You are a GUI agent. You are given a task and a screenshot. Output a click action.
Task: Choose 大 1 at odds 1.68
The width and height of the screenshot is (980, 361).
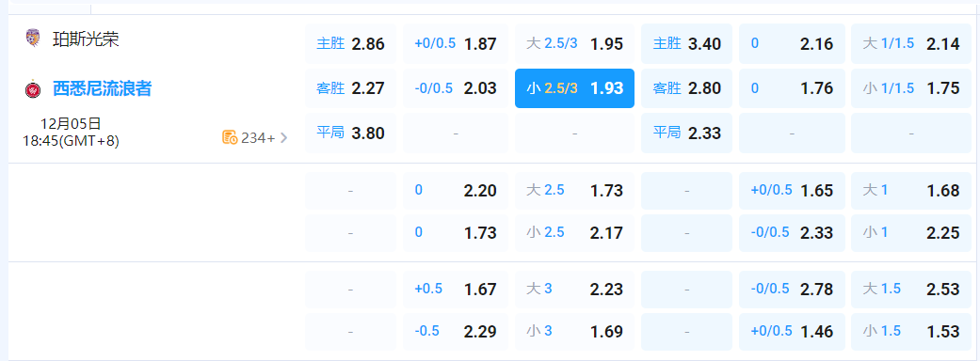click(911, 191)
